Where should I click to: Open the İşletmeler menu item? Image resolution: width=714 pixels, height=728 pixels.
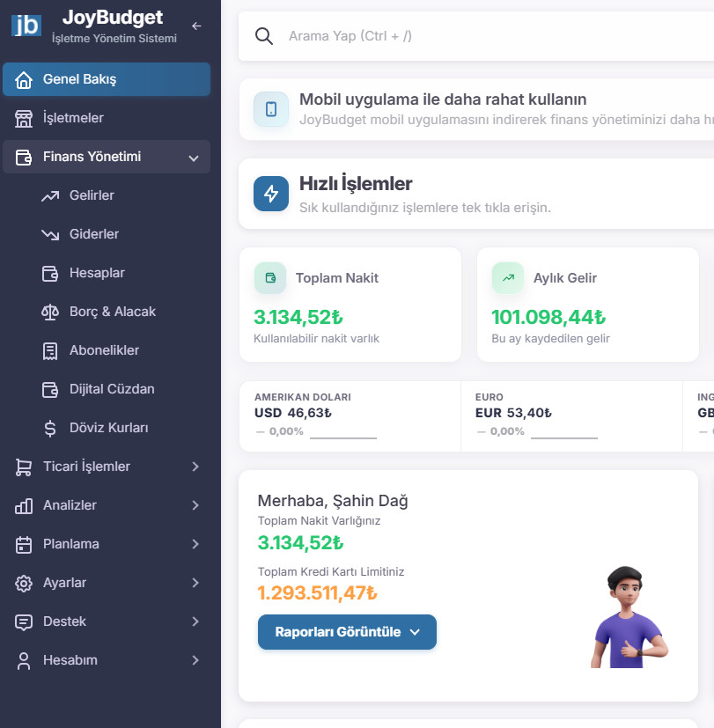(x=107, y=118)
